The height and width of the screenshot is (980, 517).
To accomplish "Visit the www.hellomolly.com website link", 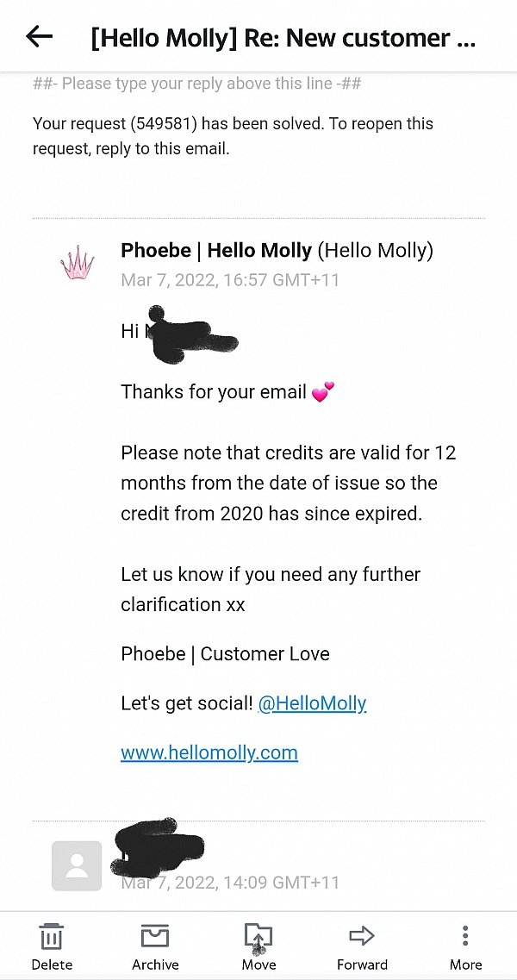I will coord(209,752).
